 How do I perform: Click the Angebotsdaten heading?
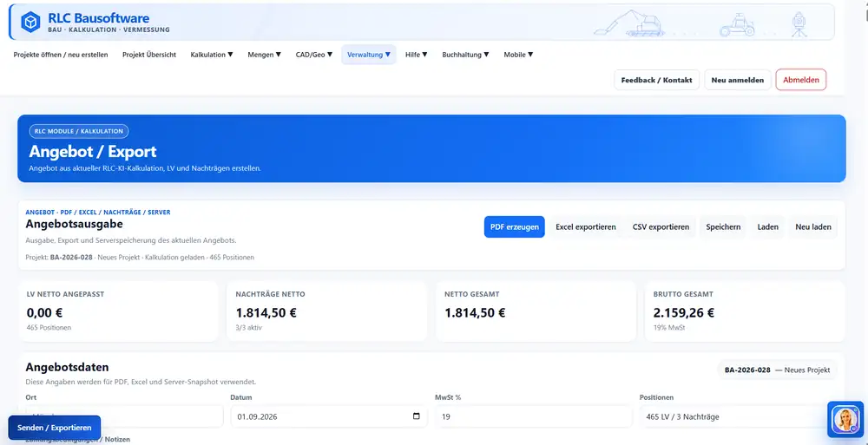tap(67, 368)
